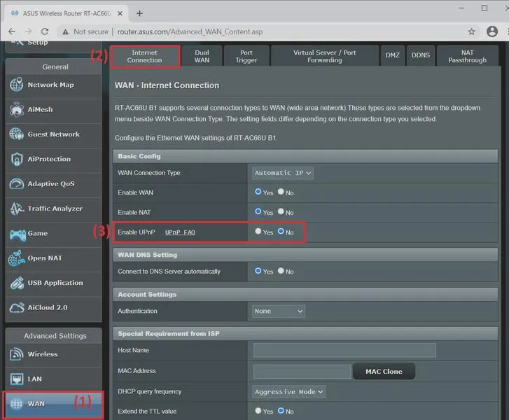Open Virtual Server / Port Forwarding tab
This screenshot has height=420, width=509.
(325, 57)
